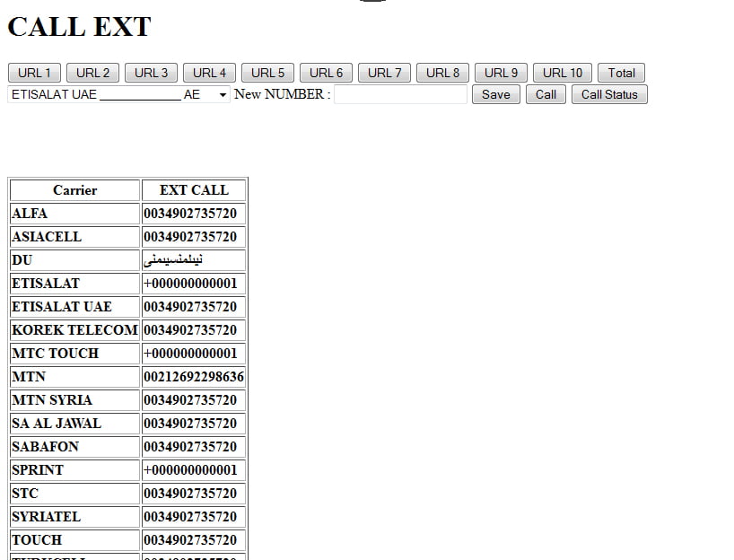Click the EXT CALL column header
The width and height of the screenshot is (734, 560).
[x=194, y=190]
